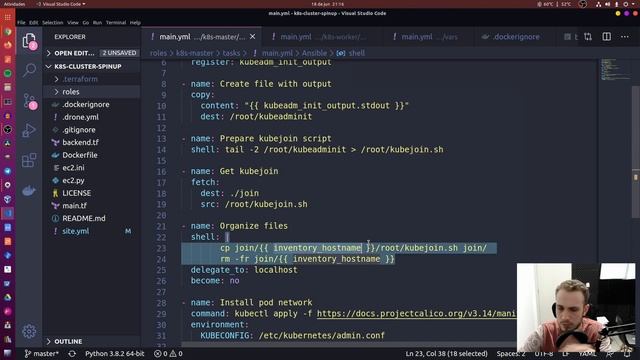Open the Source Control view

29,101
